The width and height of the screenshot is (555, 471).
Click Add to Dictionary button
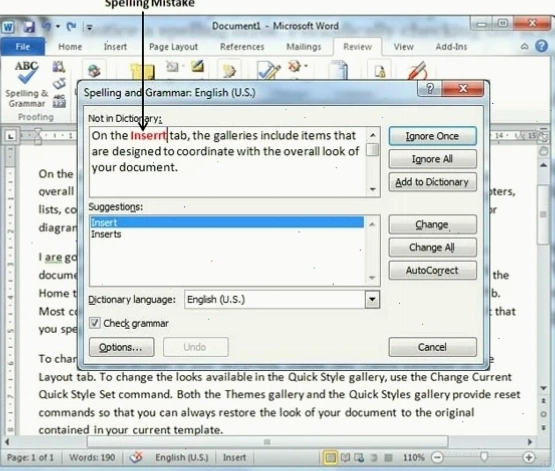click(x=433, y=182)
